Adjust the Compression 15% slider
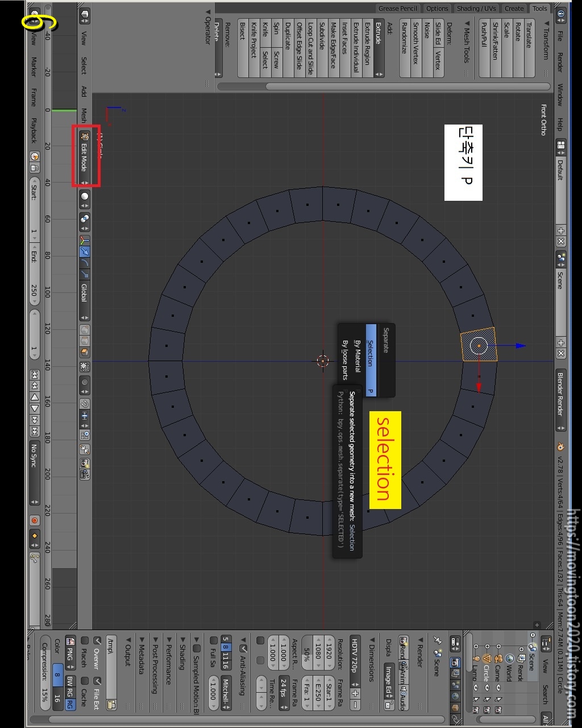Viewport: 582px width, 728px height. [45, 672]
